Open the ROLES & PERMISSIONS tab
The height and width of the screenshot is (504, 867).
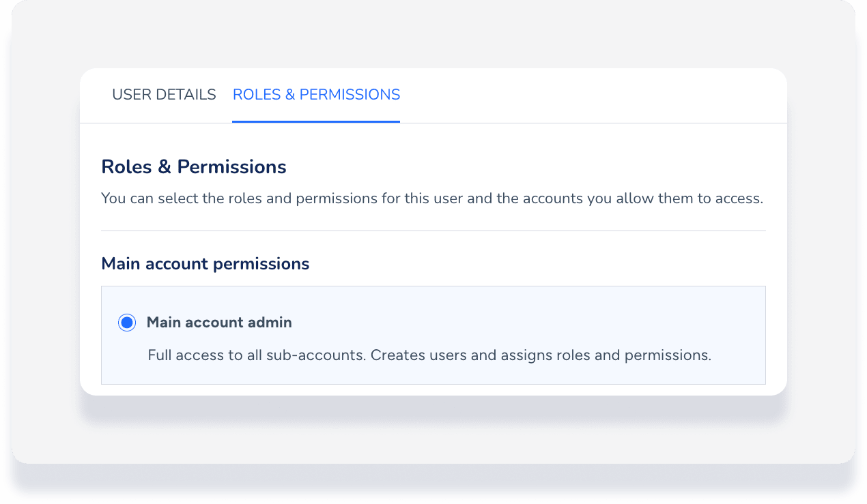(316, 95)
